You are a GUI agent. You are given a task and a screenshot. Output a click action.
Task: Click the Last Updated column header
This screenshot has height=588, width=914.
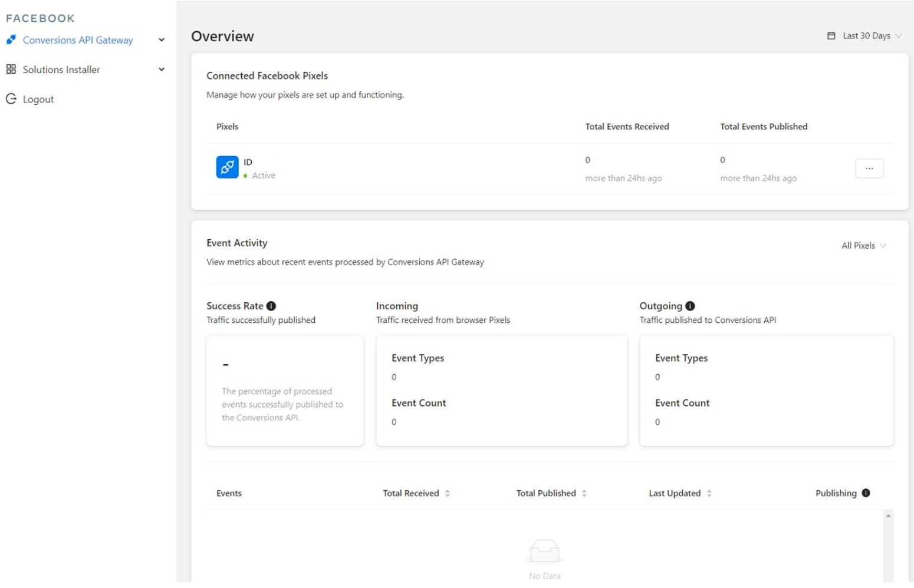[x=675, y=493]
